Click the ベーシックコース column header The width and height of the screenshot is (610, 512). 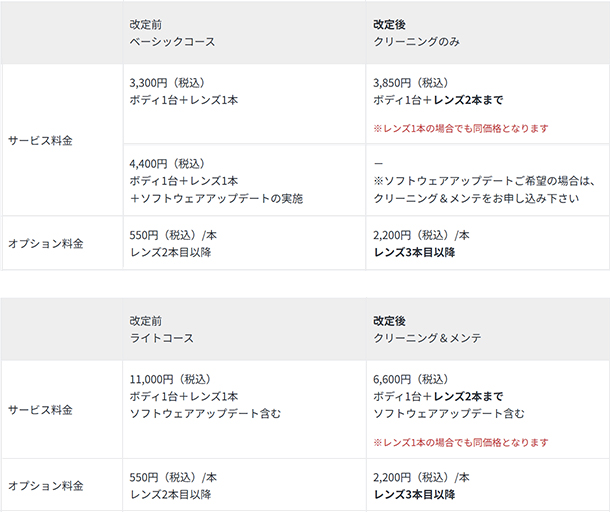(172, 42)
